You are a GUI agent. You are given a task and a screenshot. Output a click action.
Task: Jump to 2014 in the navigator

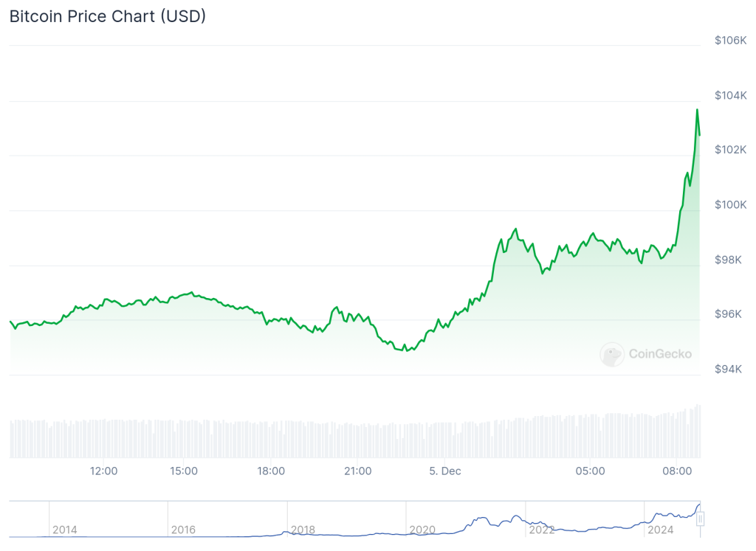pos(64,530)
